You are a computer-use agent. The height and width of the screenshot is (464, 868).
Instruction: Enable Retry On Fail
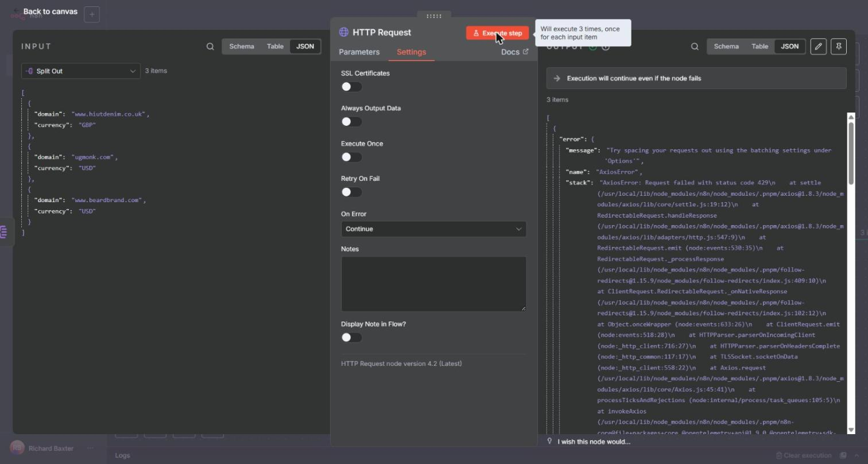tap(351, 192)
